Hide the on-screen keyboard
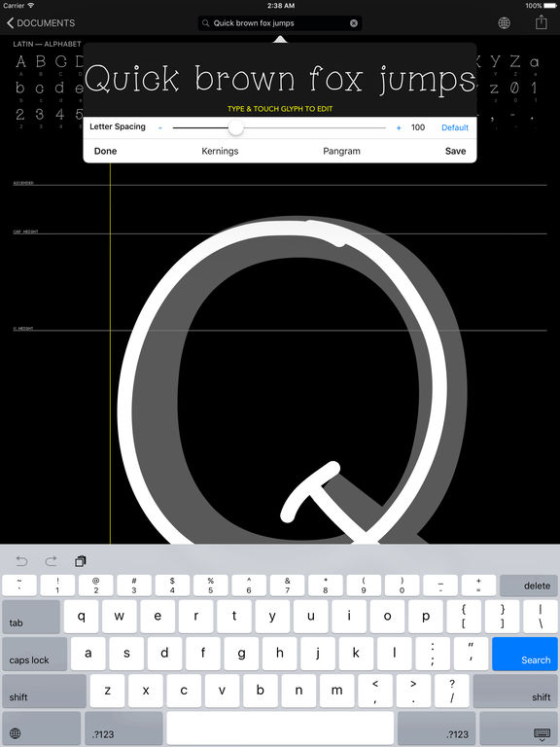 click(518, 728)
